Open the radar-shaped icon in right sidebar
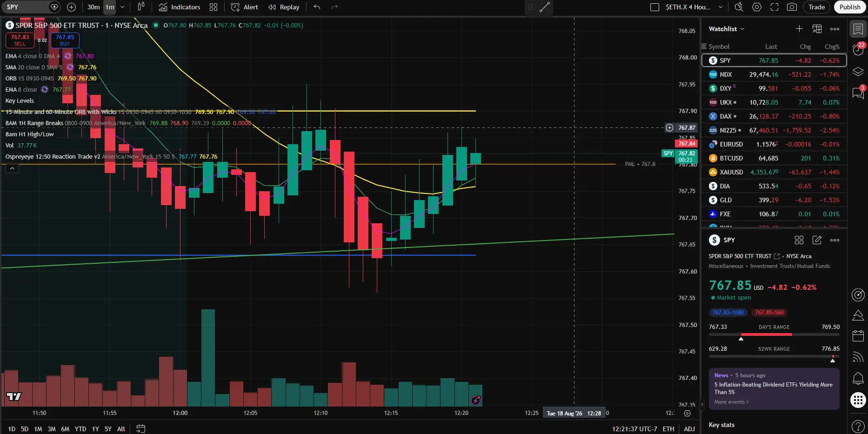 (858, 294)
